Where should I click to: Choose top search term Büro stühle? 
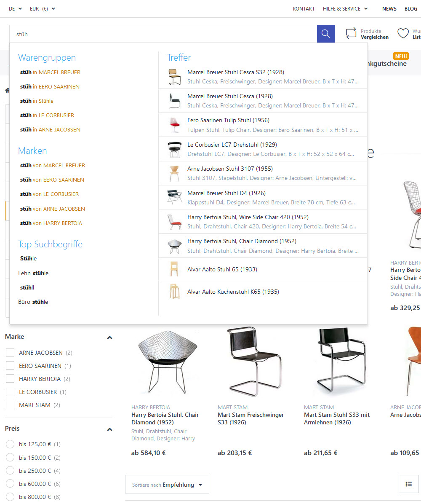click(33, 302)
